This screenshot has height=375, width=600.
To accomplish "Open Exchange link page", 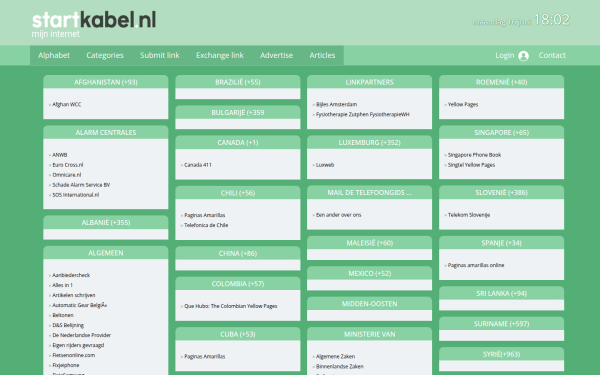I will pyautogui.click(x=220, y=55).
